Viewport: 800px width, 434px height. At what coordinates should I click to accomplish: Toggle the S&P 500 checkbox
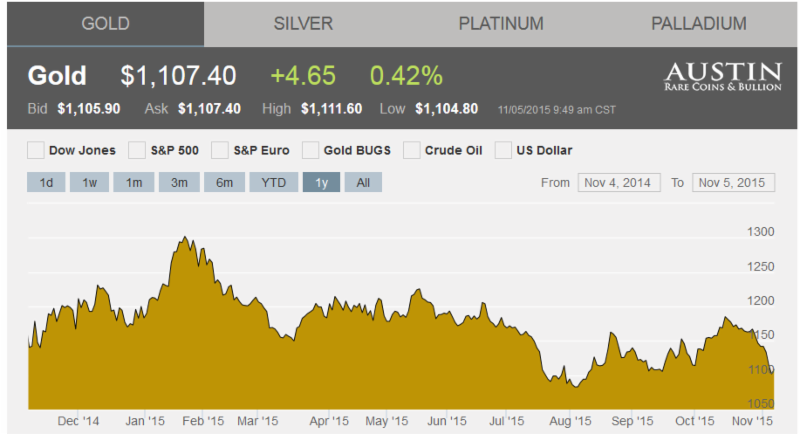(138, 151)
